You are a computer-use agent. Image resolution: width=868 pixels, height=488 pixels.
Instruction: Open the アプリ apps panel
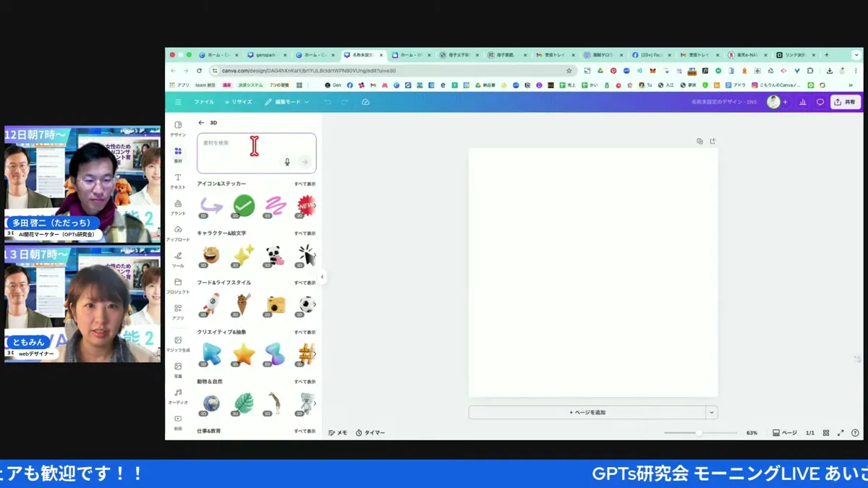click(178, 312)
